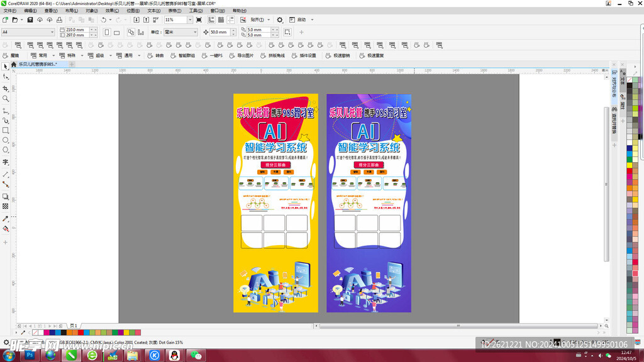This screenshot has width=644, height=362.
Task: Toggle show guidelines button
Action: tap(231, 19)
